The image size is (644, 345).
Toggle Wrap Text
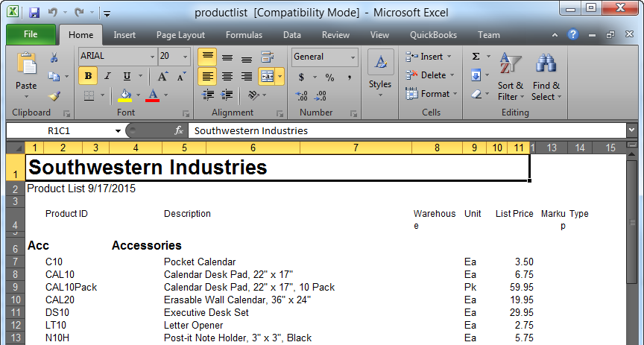click(268, 57)
